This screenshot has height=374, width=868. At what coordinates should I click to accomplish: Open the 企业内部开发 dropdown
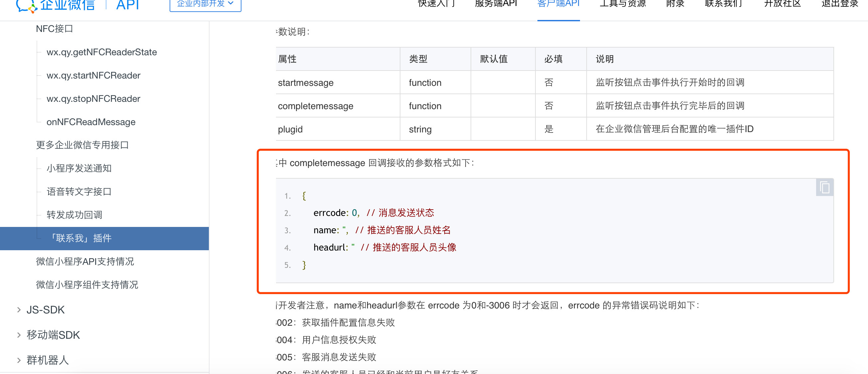tap(205, 4)
